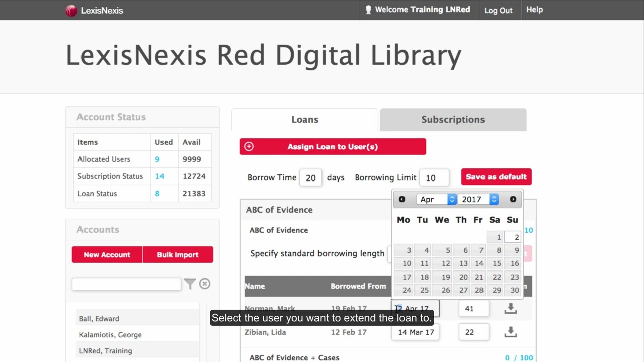This screenshot has width=644, height=362.
Task: Click the Allocated Users used count 9
Action: 157,159
